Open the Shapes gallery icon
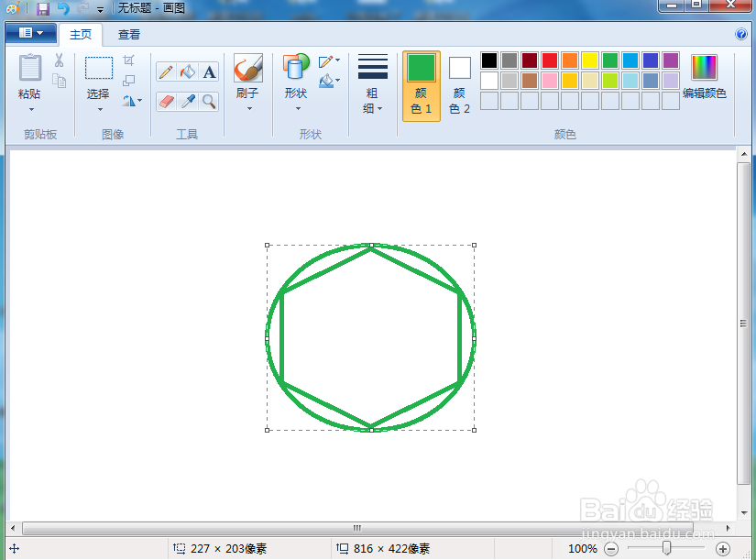The height and width of the screenshot is (560, 756). 296,67
